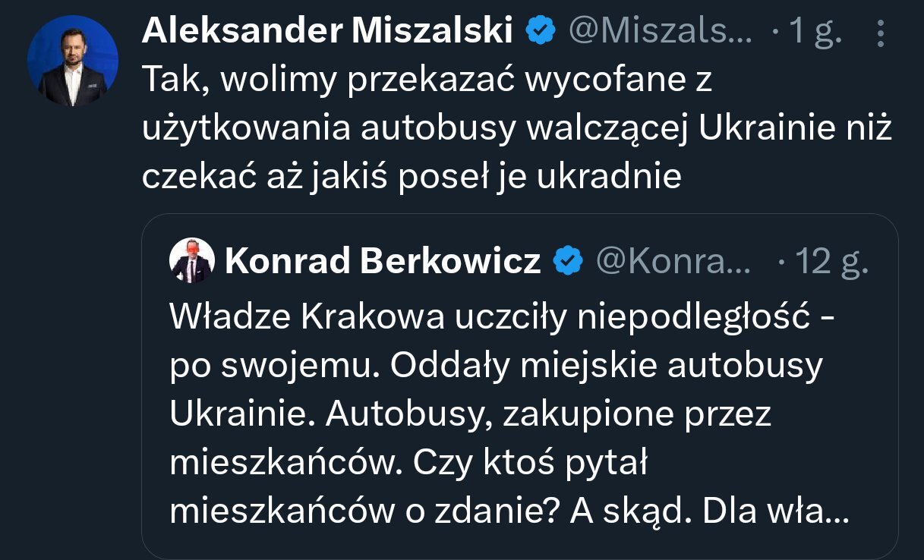This screenshot has width=924, height=560.
Task: Open Aleksander Miszalski's profile picture
Action: coord(73,61)
